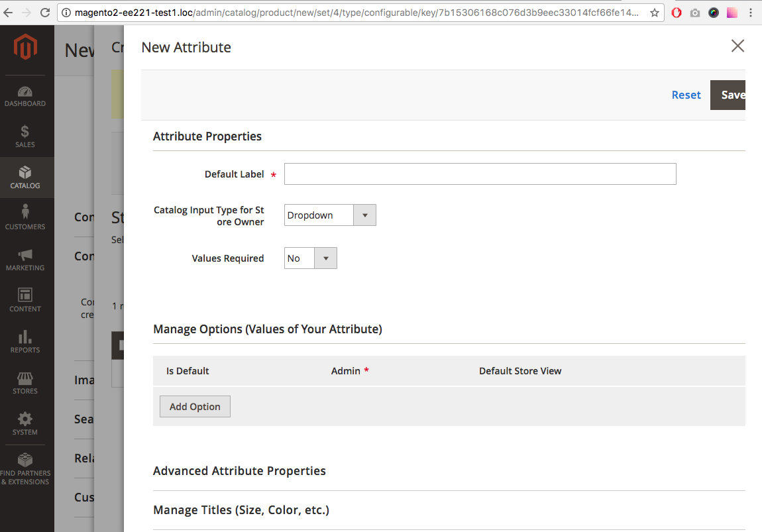The height and width of the screenshot is (532, 762).
Task: Click the Is Default column header
Action: [x=187, y=371]
